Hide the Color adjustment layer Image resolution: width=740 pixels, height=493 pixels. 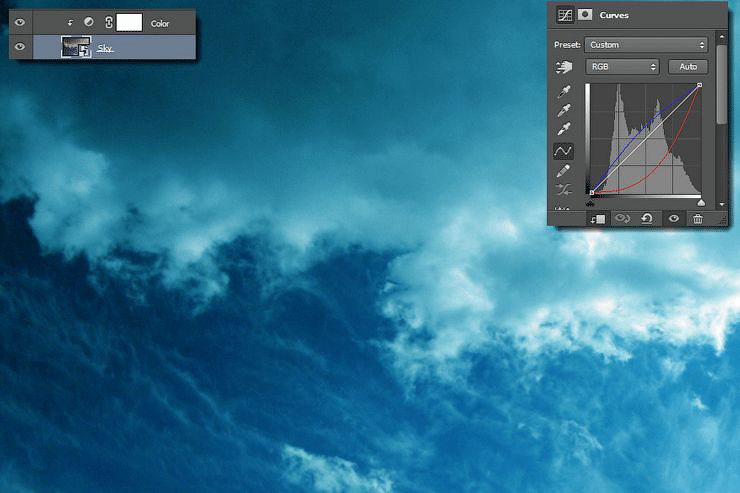click(x=20, y=22)
